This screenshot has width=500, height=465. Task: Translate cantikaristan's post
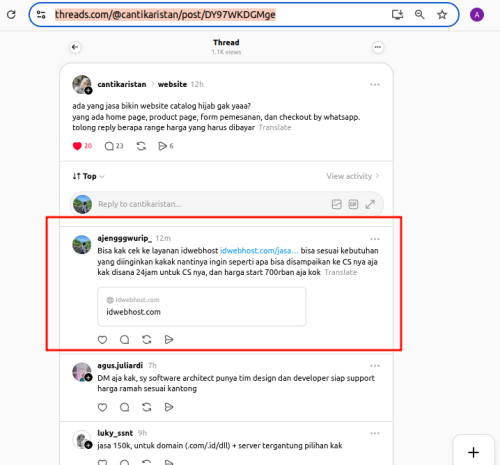pyautogui.click(x=275, y=128)
